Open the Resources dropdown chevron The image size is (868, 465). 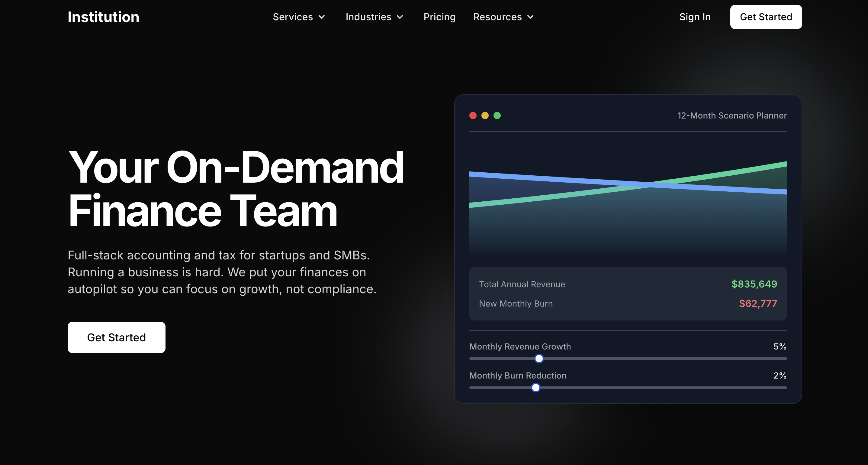click(530, 17)
